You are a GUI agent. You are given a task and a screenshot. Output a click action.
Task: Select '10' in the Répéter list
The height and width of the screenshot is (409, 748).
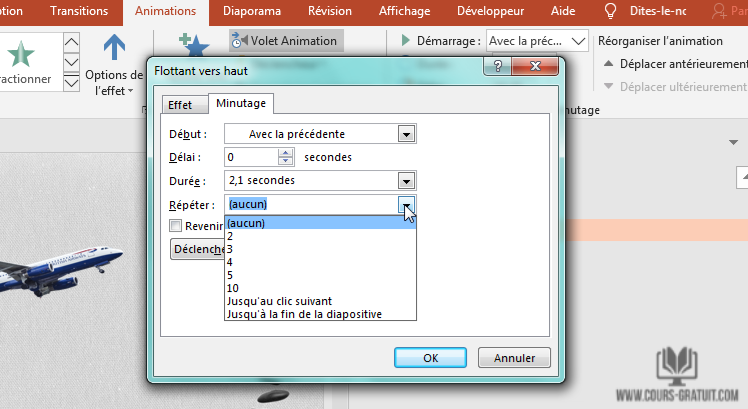click(233, 288)
